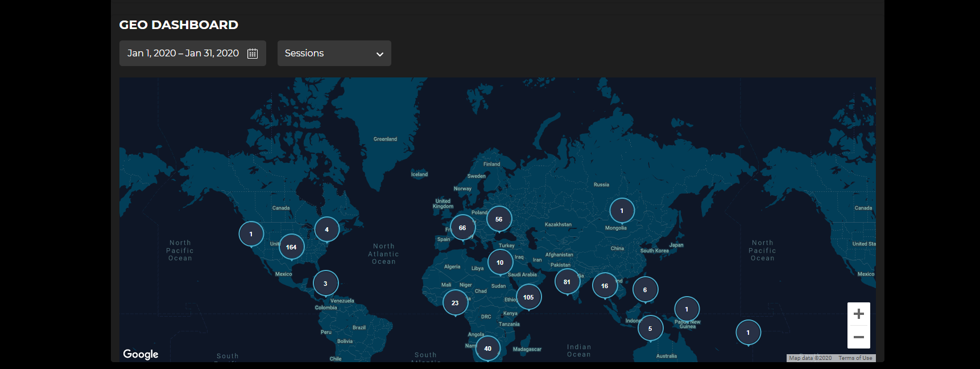Click the date range Jan 1–Jan 31, 2020 field

183,54
